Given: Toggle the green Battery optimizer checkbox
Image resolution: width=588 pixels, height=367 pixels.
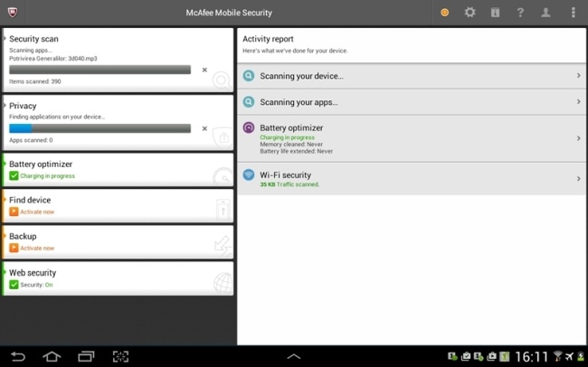Looking at the screenshot, I should click(x=14, y=175).
